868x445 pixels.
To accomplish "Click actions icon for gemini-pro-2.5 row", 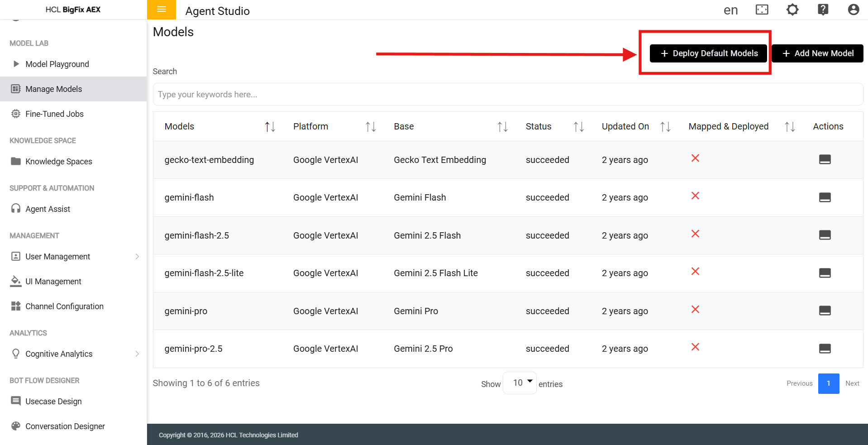I will point(825,349).
